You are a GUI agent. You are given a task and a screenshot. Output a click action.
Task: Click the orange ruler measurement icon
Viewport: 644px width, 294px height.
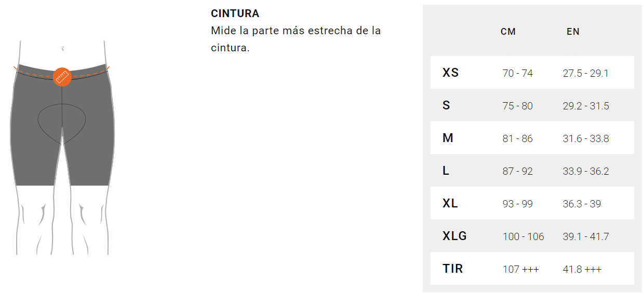62,77
